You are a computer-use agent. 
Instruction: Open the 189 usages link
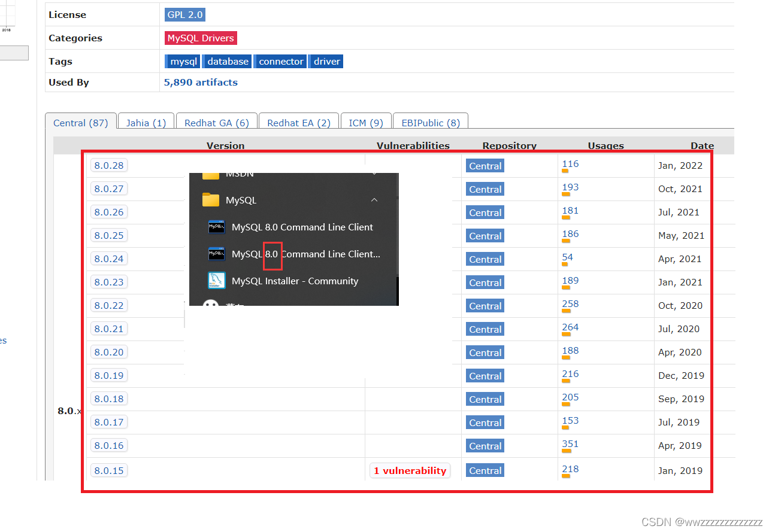(x=570, y=281)
